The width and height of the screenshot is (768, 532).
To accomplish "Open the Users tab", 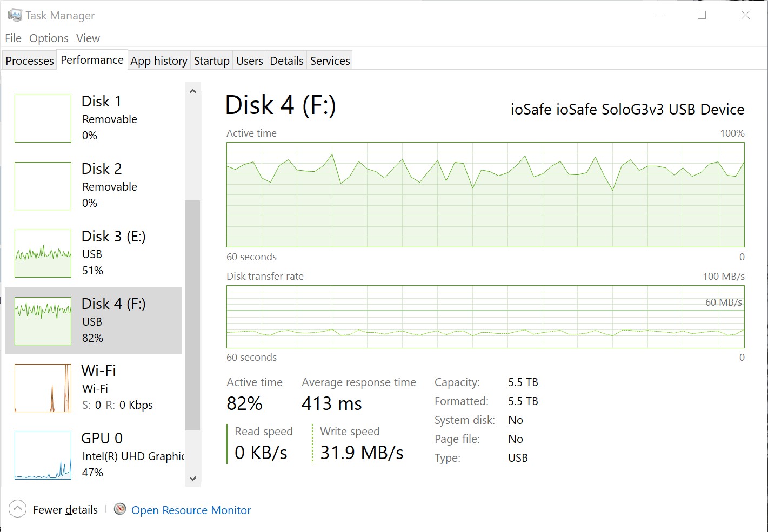I will click(249, 61).
